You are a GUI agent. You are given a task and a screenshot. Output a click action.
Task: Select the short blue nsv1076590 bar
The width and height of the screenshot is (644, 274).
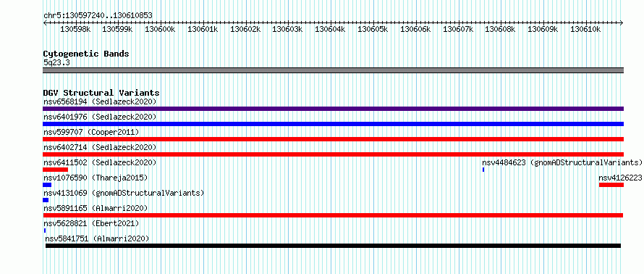tap(47, 185)
